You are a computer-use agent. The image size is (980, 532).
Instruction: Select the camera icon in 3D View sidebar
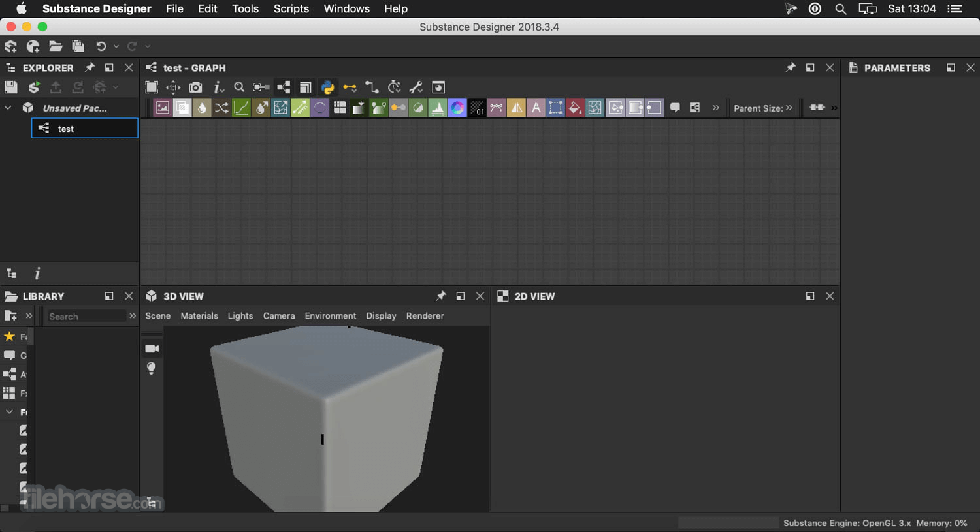click(152, 349)
